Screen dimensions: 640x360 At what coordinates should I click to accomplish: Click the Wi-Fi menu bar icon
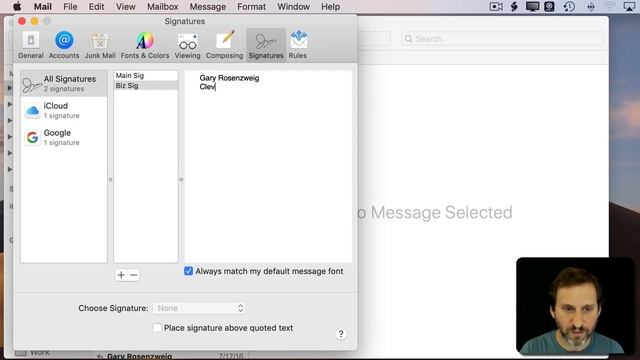coord(609,7)
